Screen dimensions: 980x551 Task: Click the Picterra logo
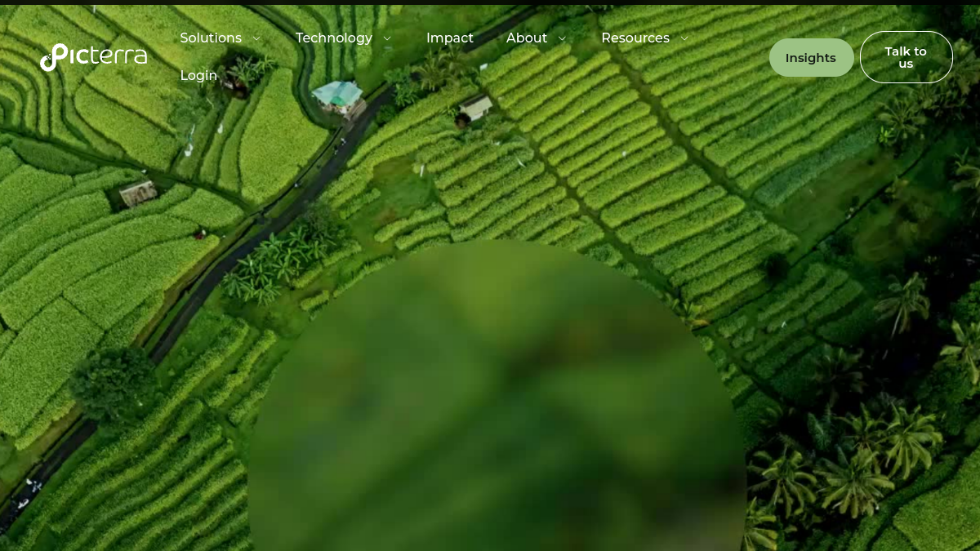pyautogui.click(x=94, y=57)
